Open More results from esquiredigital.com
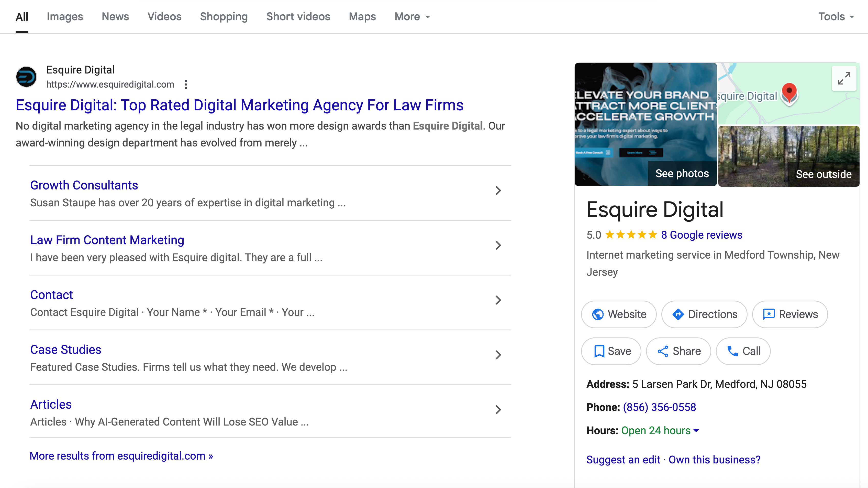Image resolution: width=868 pixels, height=488 pixels. point(121,456)
